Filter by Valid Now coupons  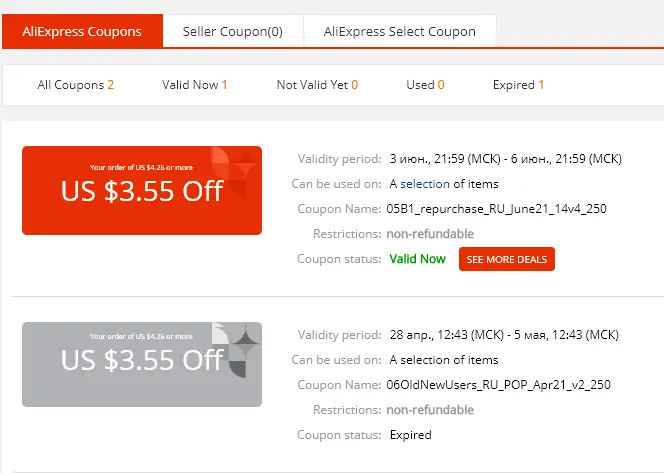coord(195,85)
